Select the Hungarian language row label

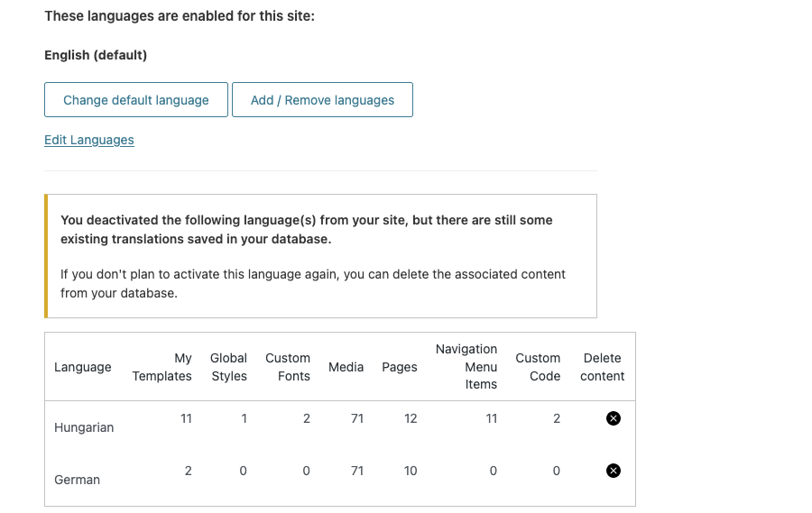tap(84, 427)
